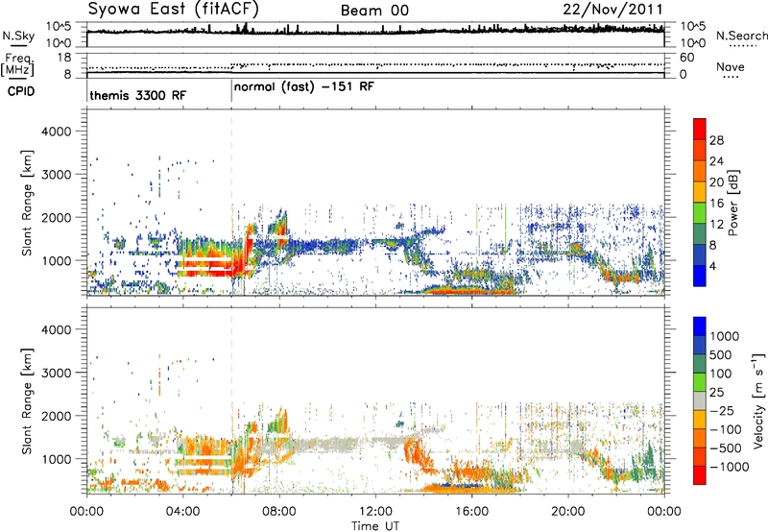
Task: Click the 'Velocity [m s-1]' colorbar label
Action: pos(758,400)
